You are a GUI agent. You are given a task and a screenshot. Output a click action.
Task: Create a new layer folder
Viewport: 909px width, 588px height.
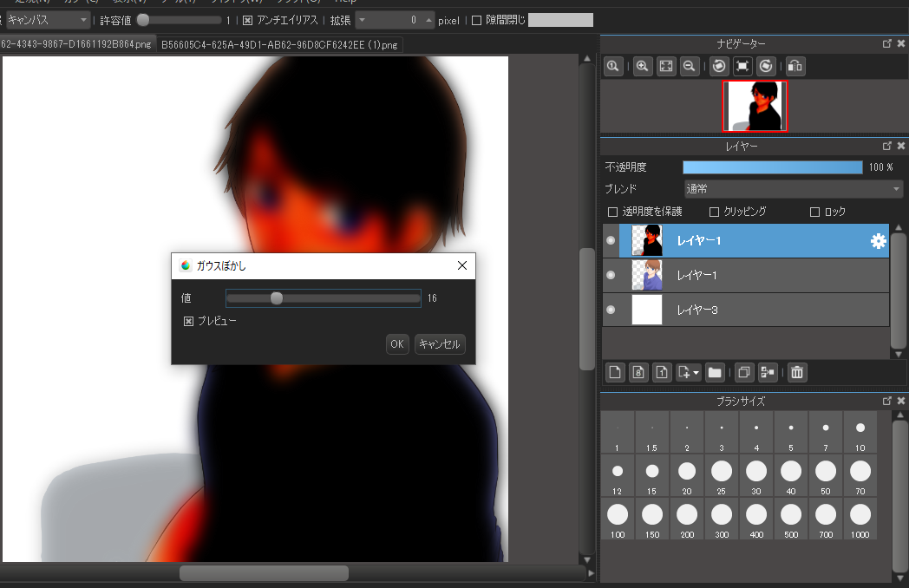pyautogui.click(x=715, y=372)
